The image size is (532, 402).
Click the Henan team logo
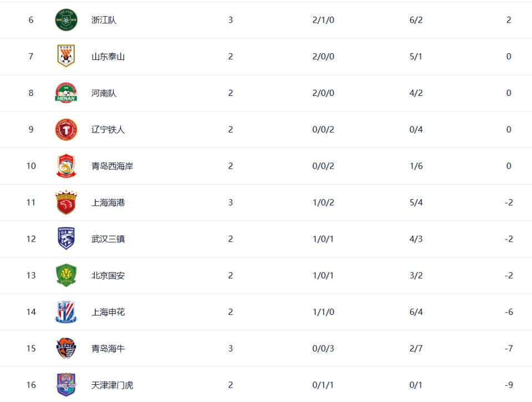pyautogui.click(x=66, y=93)
